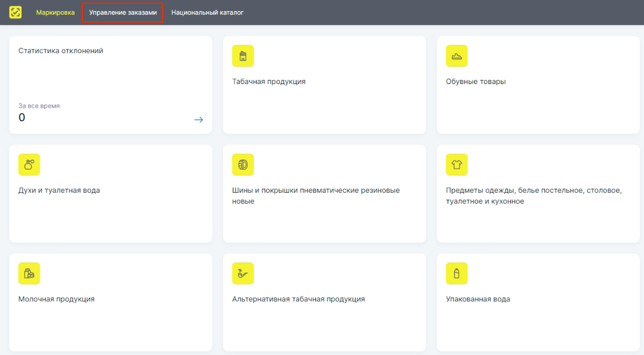Click the footwear shoe icon
Viewport: 644px width, 355px height.
coord(457,56)
